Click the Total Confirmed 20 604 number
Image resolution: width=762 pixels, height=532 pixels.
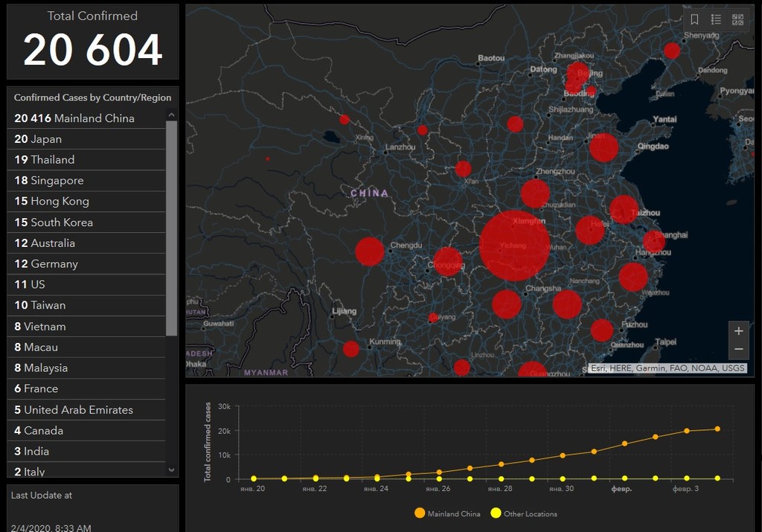click(92, 50)
